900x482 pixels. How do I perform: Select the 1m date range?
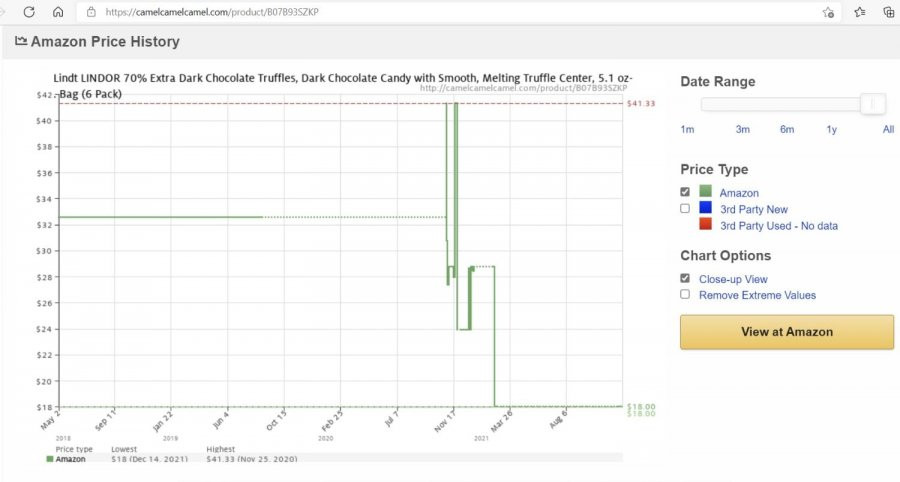[687, 130]
